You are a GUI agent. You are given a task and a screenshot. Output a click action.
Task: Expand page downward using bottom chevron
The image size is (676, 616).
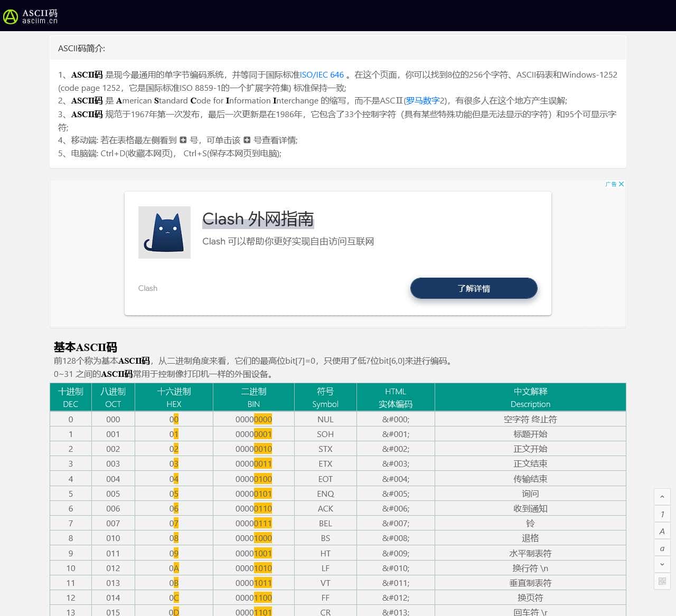pyautogui.click(x=662, y=565)
